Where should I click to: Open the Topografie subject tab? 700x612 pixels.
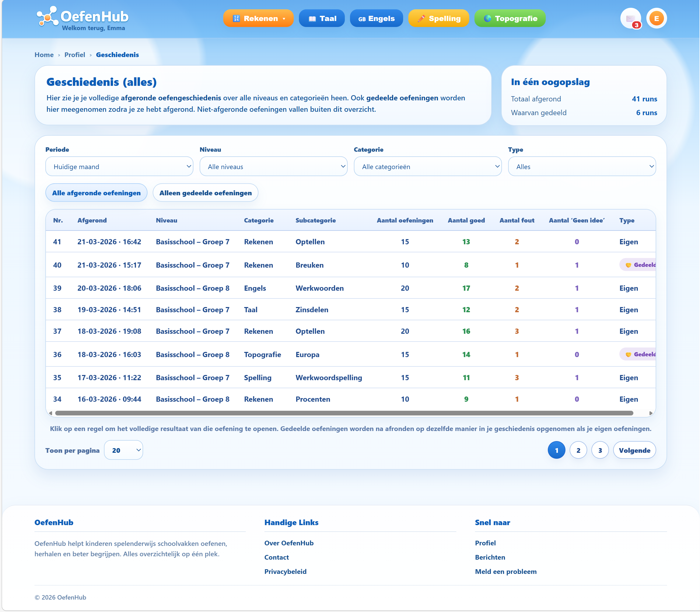pyautogui.click(x=510, y=18)
